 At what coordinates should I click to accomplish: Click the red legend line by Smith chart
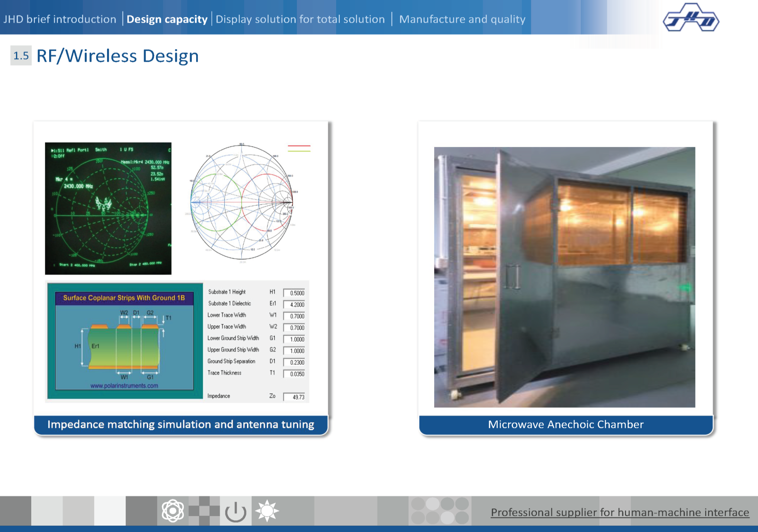coord(299,146)
